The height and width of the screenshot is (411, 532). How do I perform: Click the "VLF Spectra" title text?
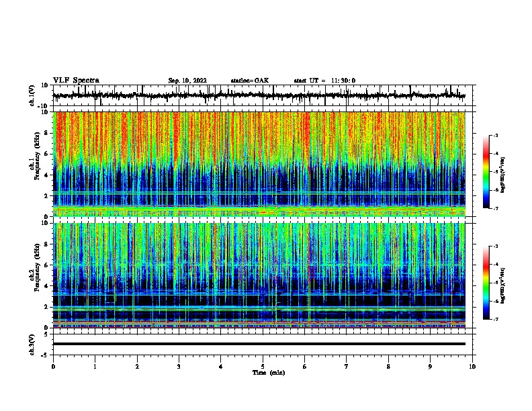(76, 81)
